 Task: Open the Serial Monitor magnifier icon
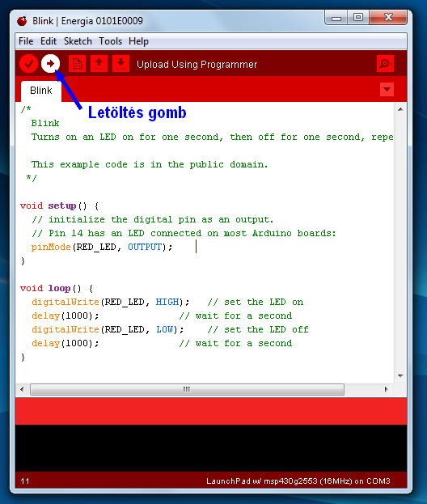pos(385,64)
